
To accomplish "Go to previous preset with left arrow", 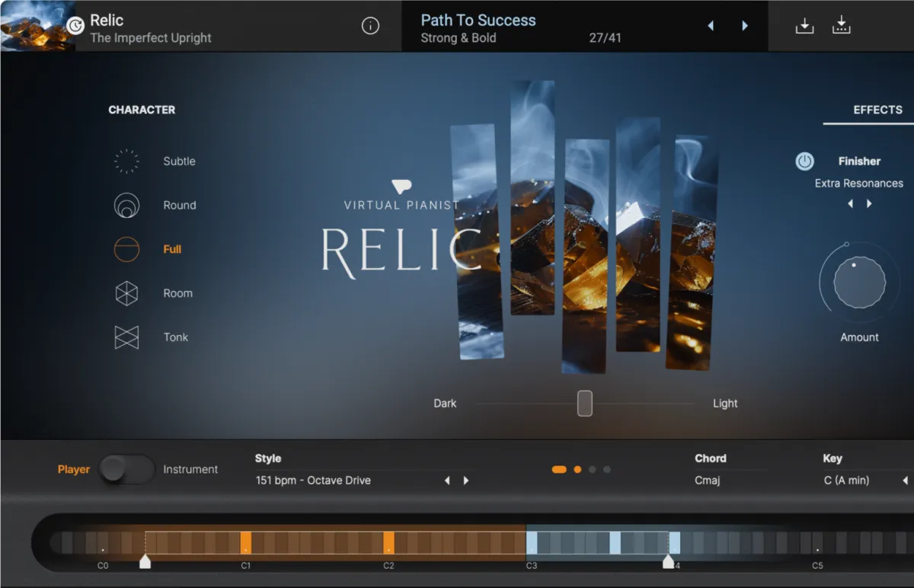I will coord(711,26).
